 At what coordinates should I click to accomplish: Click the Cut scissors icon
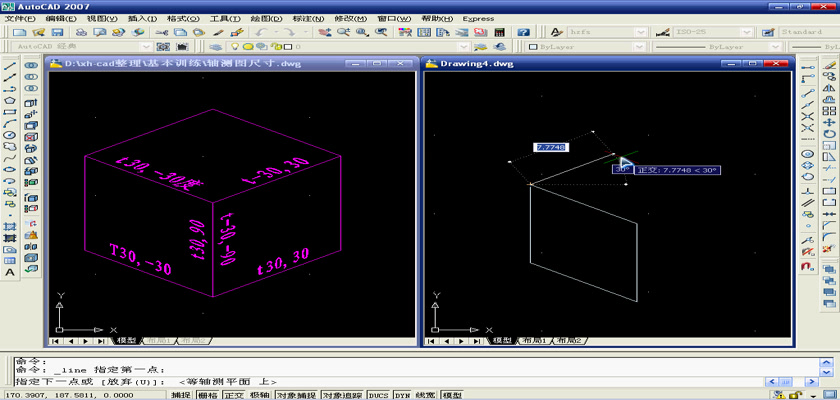pyautogui.click(x=162, y=32)
